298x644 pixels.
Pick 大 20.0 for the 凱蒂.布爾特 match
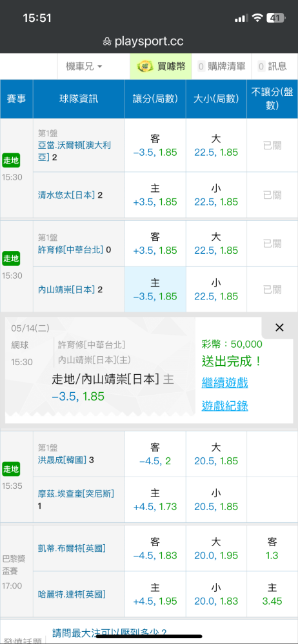pyautogui.click(x=216, y=549)
